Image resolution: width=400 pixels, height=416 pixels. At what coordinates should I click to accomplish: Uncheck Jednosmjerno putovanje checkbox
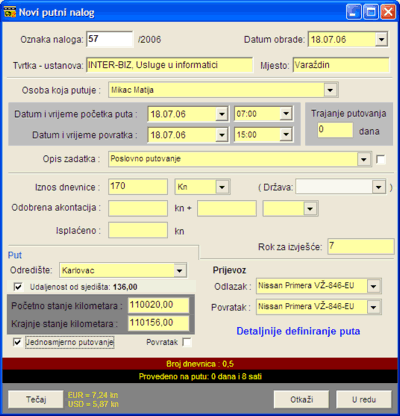[17, 342]
